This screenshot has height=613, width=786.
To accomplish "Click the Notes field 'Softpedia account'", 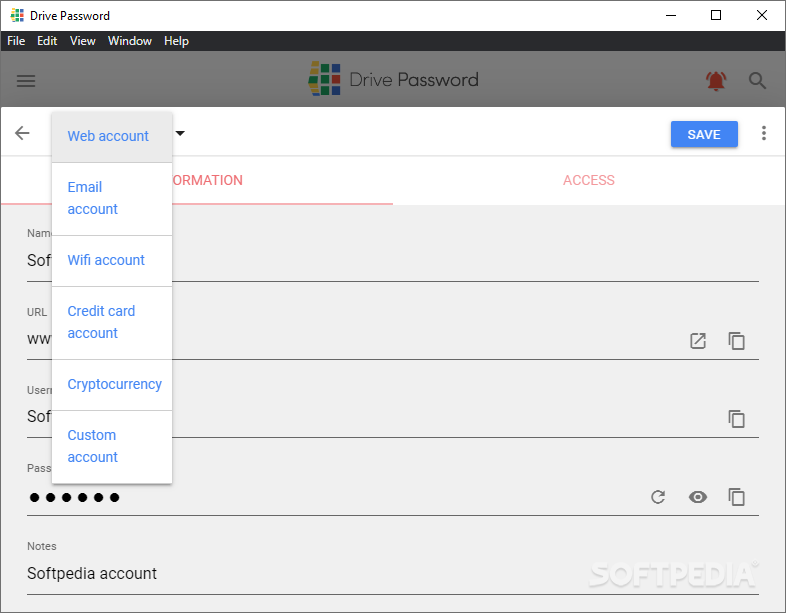I will pyautogui.click(x=392, y=573).
